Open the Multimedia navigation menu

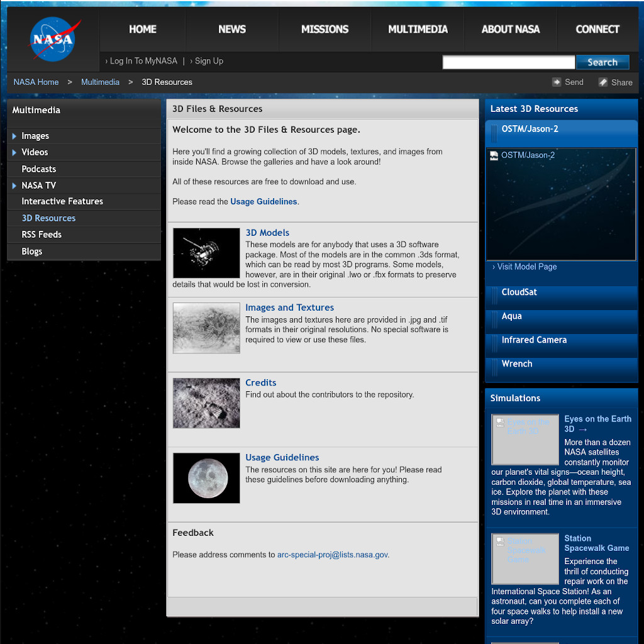pyautogui.click(x=418, y=30)
